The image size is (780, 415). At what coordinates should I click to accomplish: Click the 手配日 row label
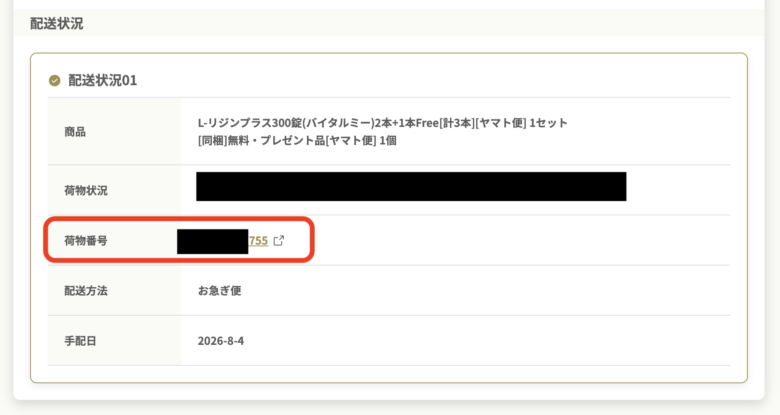(x=80, y=341)
